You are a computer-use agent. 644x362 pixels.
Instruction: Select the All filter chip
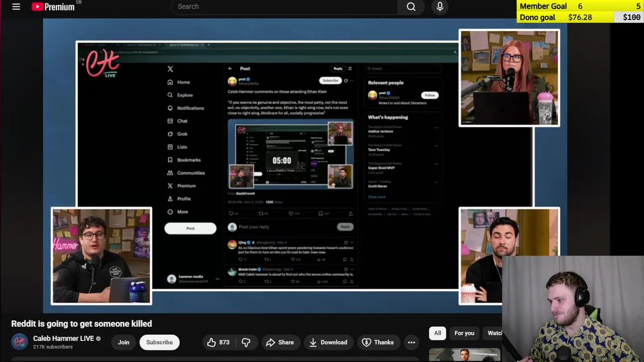coord(438,333)
